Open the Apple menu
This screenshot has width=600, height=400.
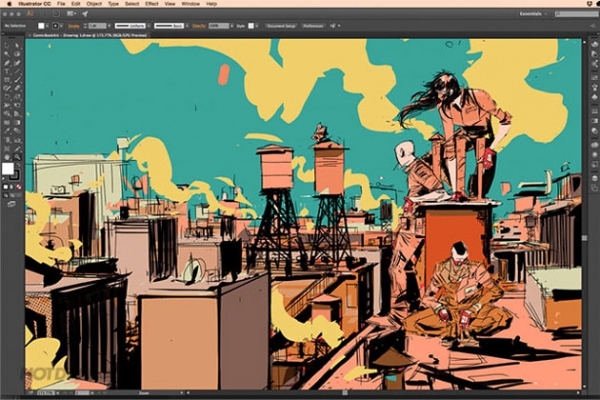(x=9, y=4)
